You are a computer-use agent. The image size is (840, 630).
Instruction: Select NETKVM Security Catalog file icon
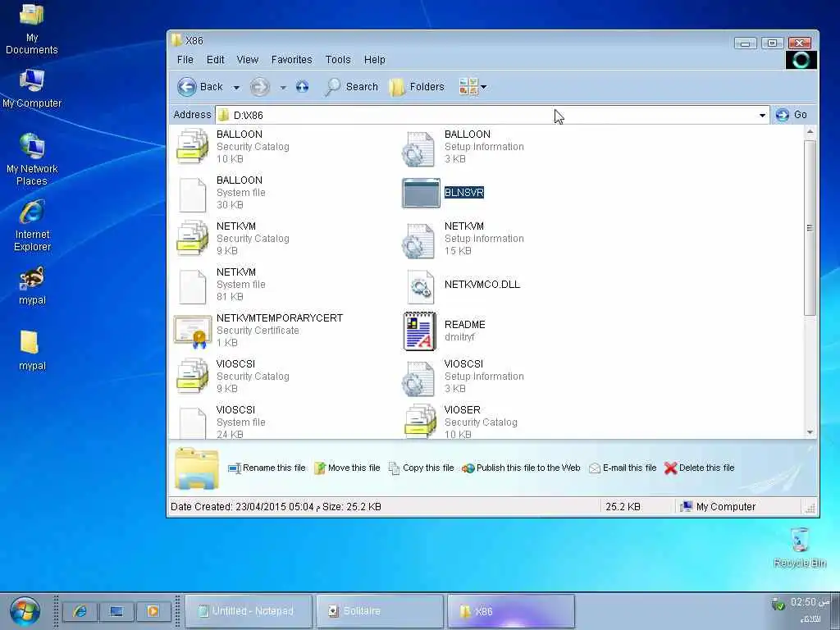point(192,238)
